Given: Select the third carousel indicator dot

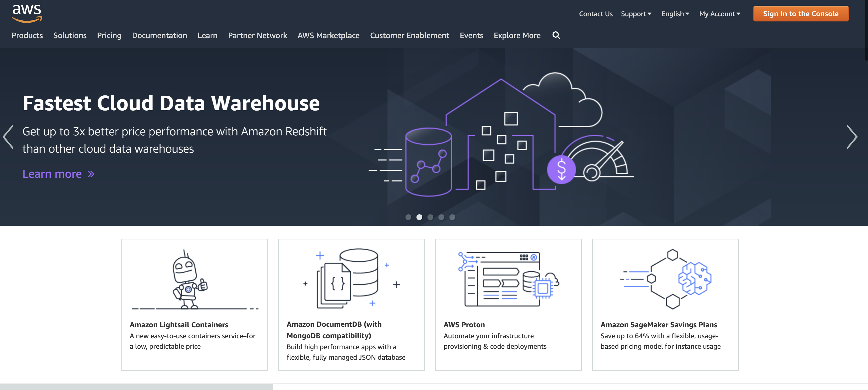Looking at the screenshot, I should (x=430, y=217).
